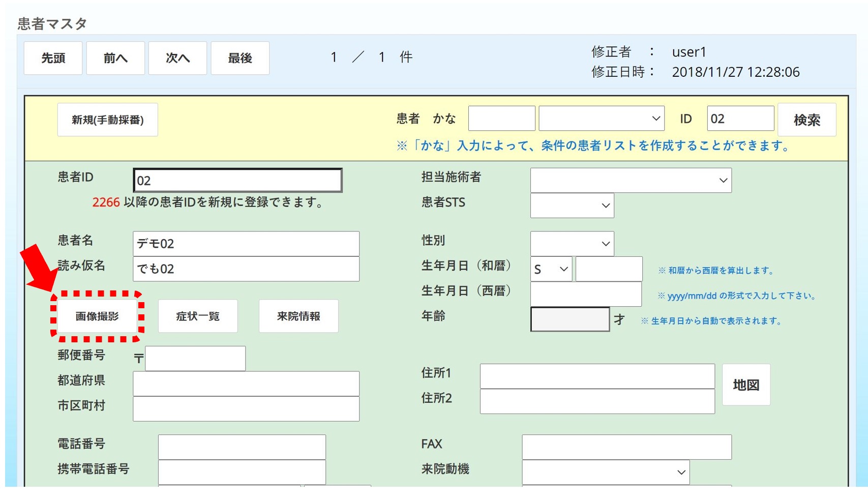868x500 pixels.
Task: Open the 症状一覧 symptom list
Action: pyautogui.click(x=198, y=316)
